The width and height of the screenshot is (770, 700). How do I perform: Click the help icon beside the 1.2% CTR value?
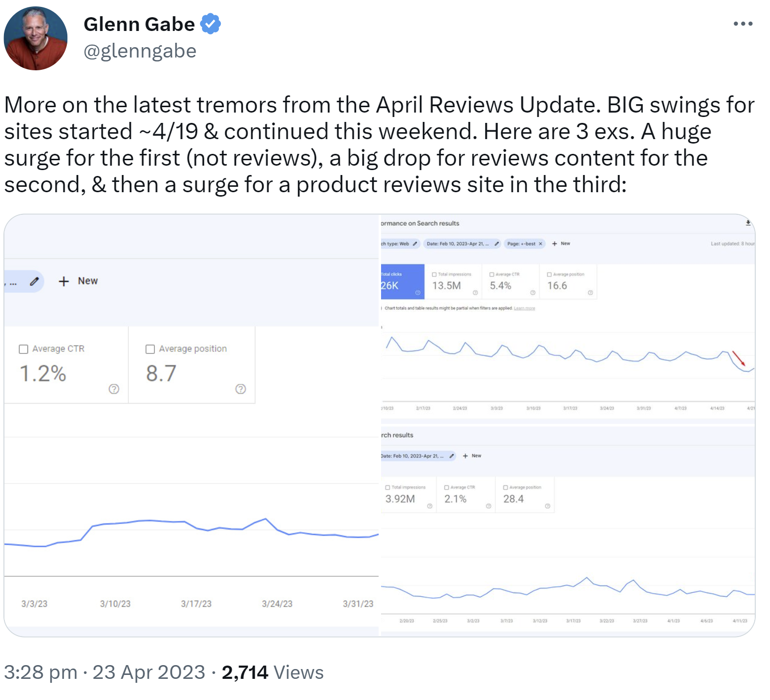click(114, 389)
